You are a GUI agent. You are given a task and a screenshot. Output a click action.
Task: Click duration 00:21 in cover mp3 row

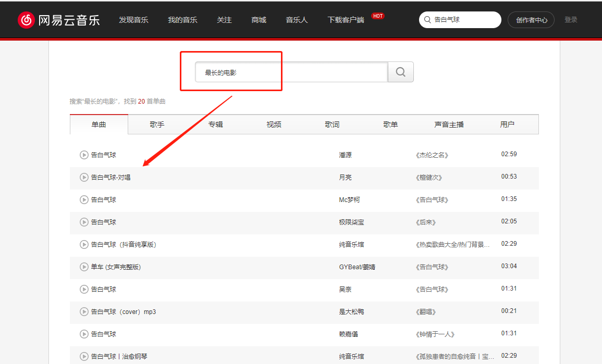509,311
